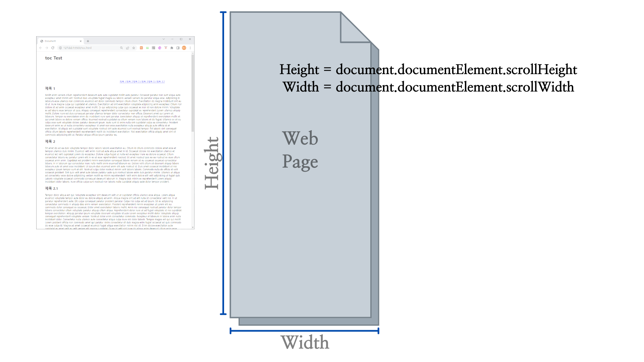Click the 제목 3.2 link in table of contents
Viewport: 644px width, 362px height.
160,81
